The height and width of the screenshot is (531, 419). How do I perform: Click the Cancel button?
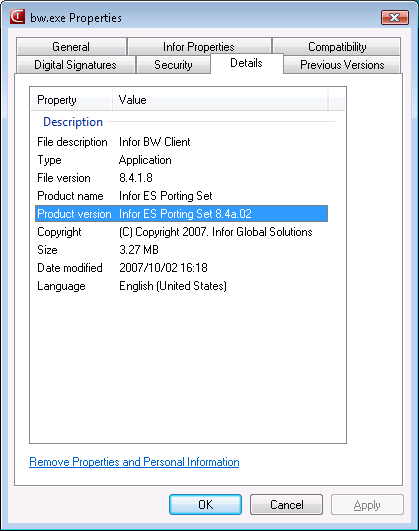coord(286,505)
